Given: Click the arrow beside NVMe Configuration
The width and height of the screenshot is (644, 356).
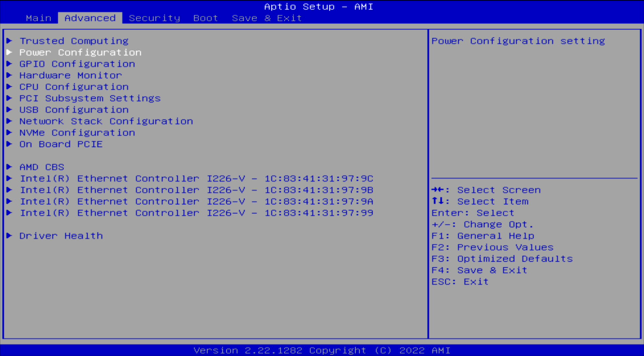Looking at the screenshot, I should tap(9, 132).
